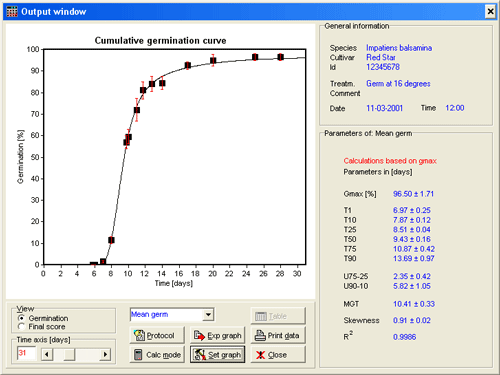This screenshot has width=500, height=375.
Task: Click the Id value 12345678
Action: (383, 67)
